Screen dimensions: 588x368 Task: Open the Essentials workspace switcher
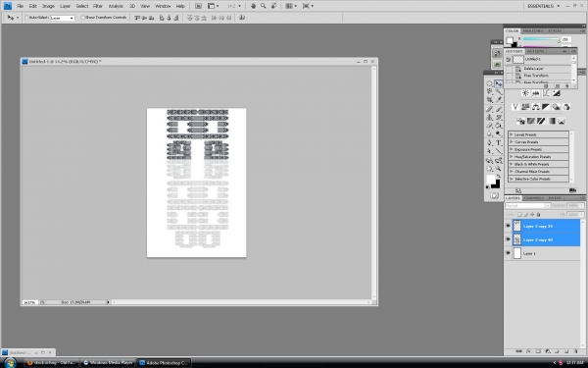click(x=544, y=6)
